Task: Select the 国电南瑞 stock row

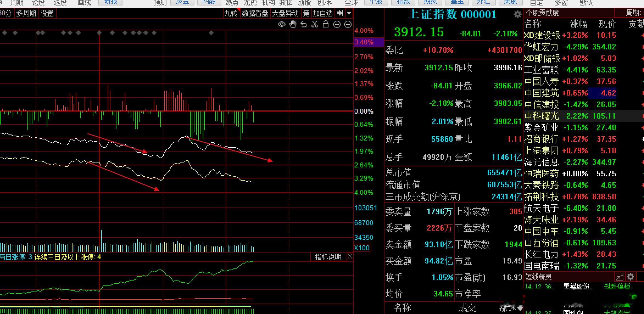Action: (x=584, y=266)
